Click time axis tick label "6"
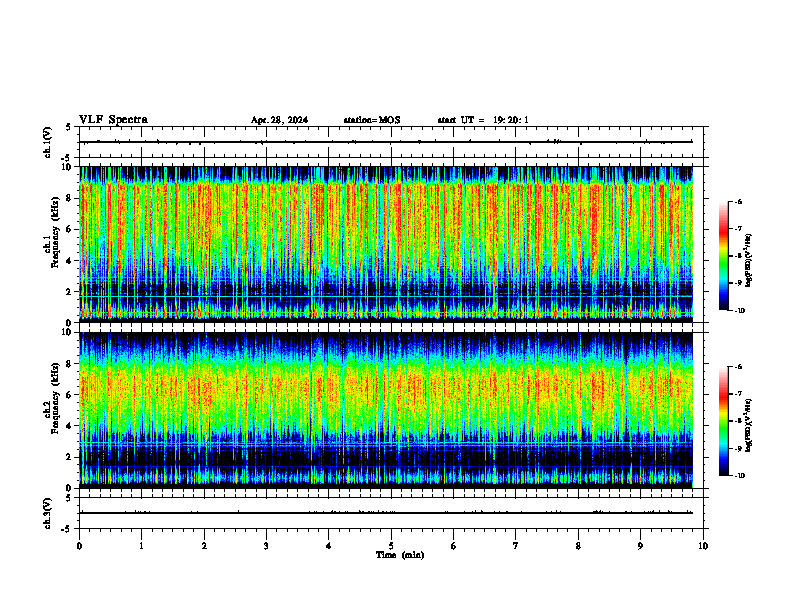The height and width of the screenshot is (612, 792). coord(454,546)
